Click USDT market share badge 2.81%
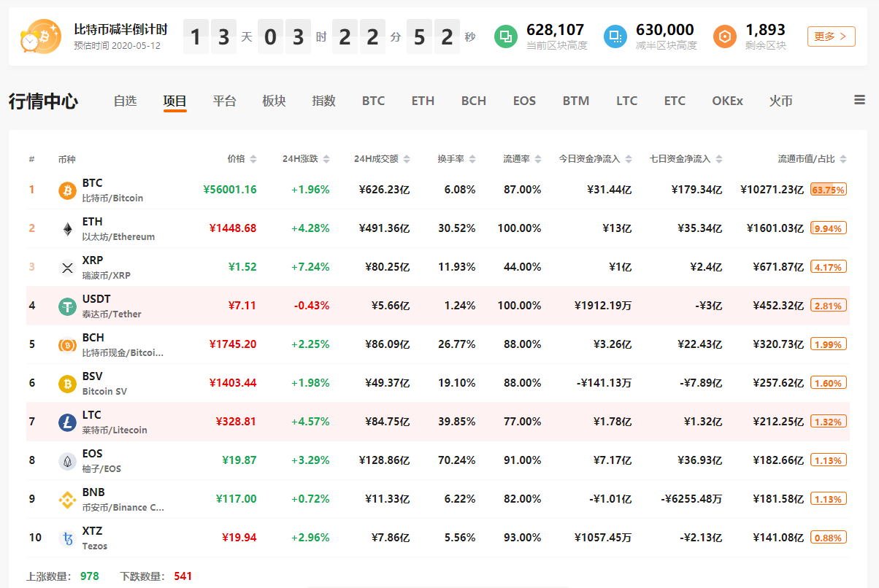The height and width of the screenshot is (588, 879). [829, 306]
